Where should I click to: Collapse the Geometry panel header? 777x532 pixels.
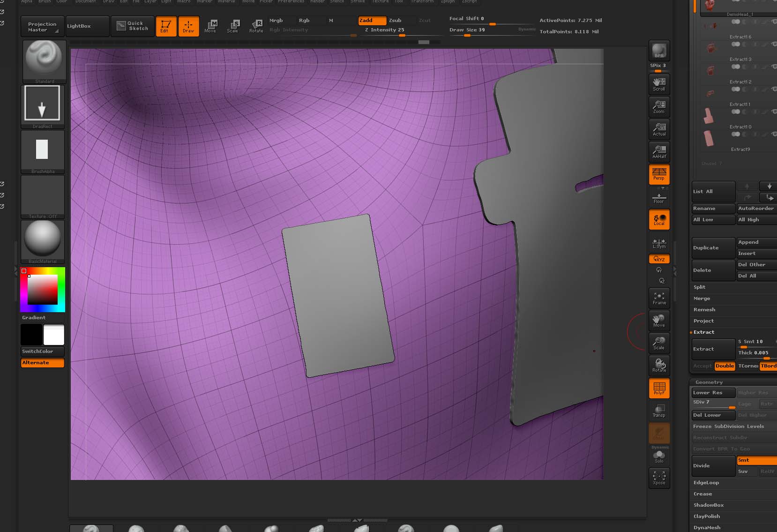point(709,382)
